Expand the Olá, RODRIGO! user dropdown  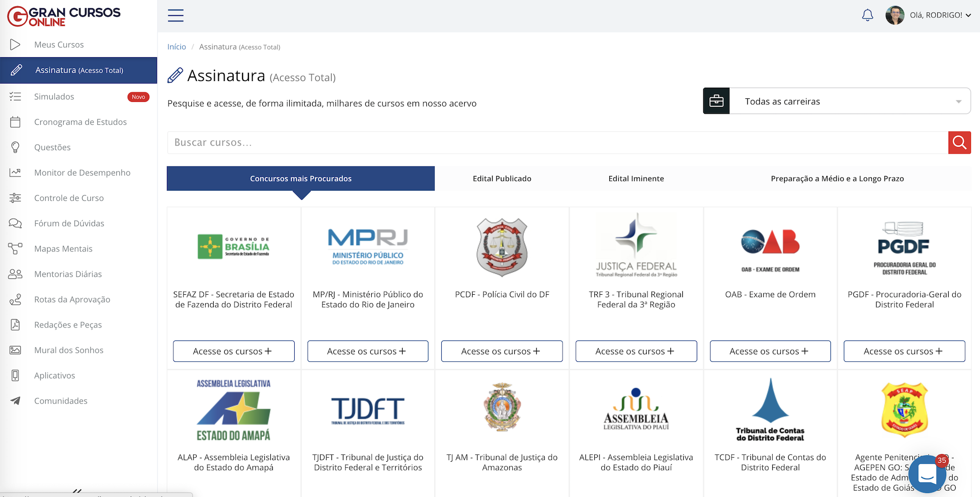point(940,15)
